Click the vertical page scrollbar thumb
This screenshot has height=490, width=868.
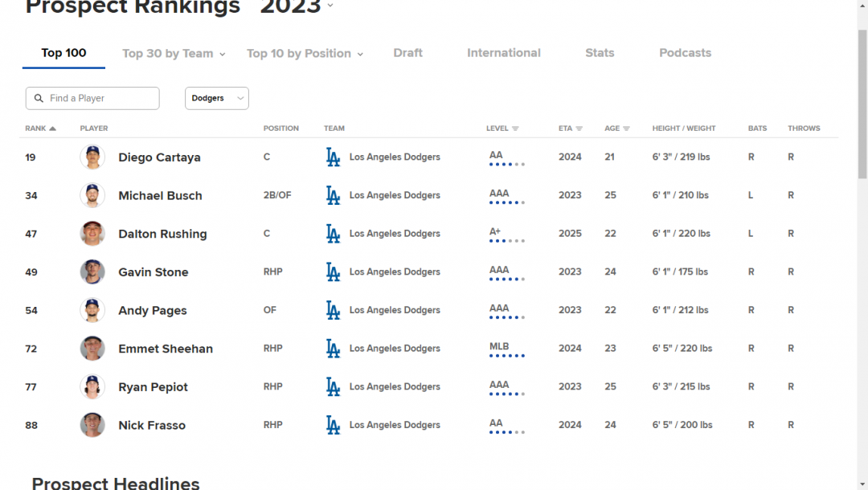point(862,104)
